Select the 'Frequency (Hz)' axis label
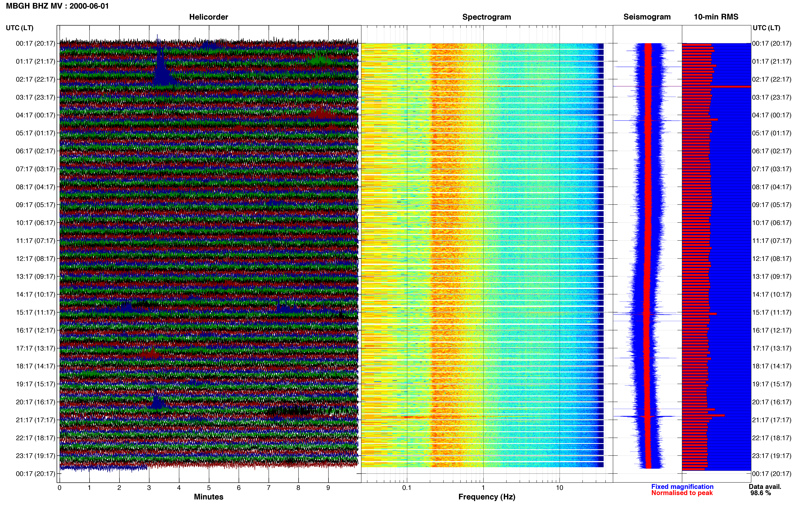This screenshot has width=812, height=508. tap(487, 497)
